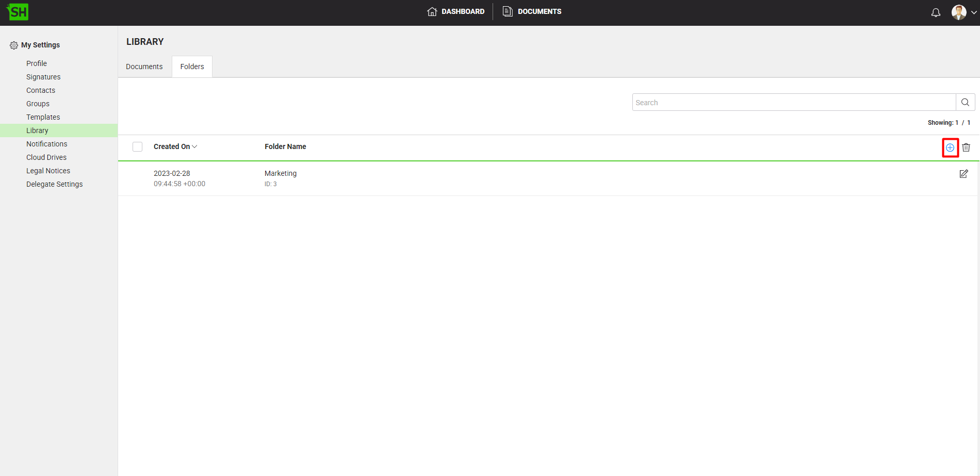Open Delegate Settings
Image resolution: width=980 pixels, height=476 pixels.
54,184
